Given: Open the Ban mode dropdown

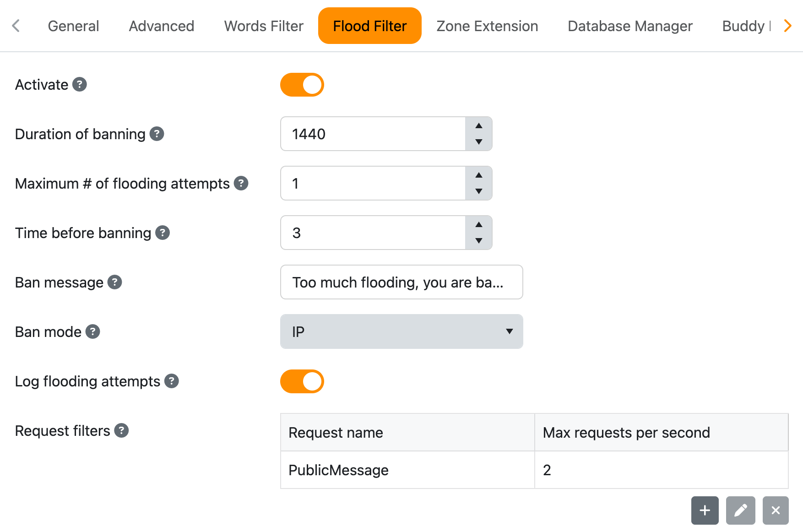Looking at the screenshot, I should pyautogui.click(x=401, y=331).
